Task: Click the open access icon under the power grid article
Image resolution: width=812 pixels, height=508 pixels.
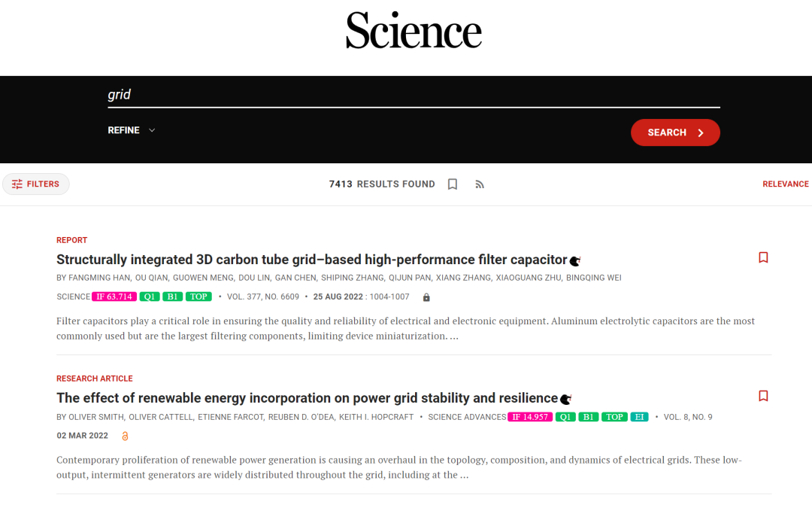Action: coord(125,435)
